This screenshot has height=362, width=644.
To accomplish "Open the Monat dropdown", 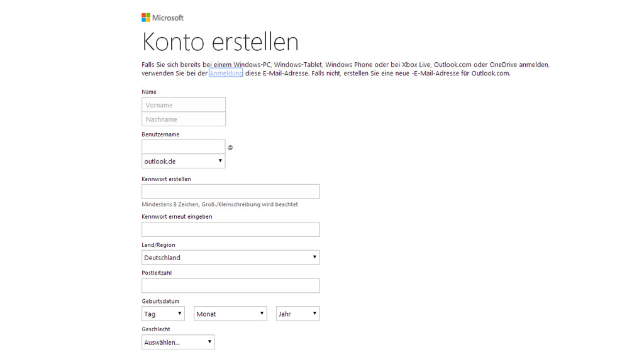I will [230, 314].
